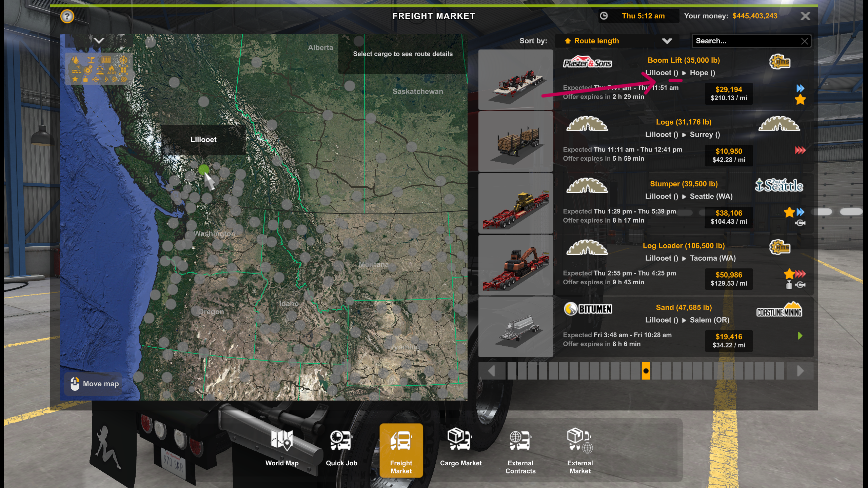Select the Log Loader to Tacoma offer

[x=683, y=265]
